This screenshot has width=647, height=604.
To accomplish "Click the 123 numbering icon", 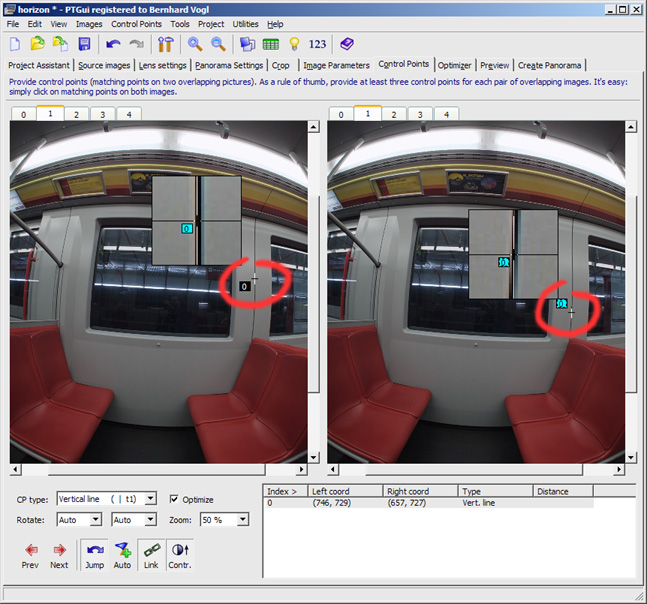I will (x=318, y=44).
